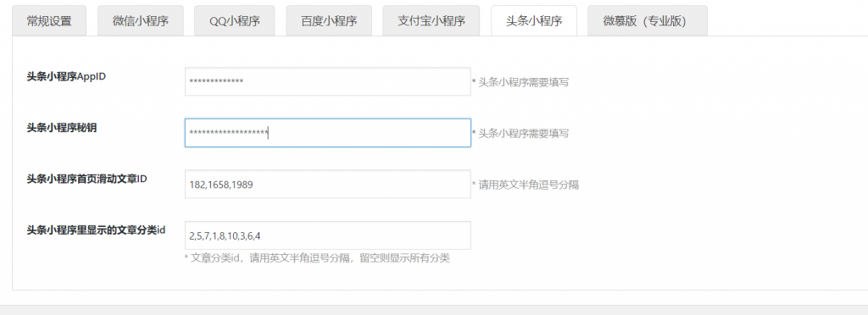The image size is (868, 315).
Task: Select the 首页滑动文章ID field containing 182,1658,1989
Action: [328, 184]
